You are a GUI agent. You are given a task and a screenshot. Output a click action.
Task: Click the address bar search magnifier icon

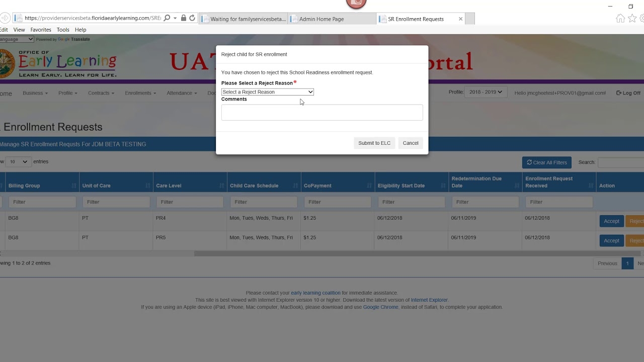(167, 18)
